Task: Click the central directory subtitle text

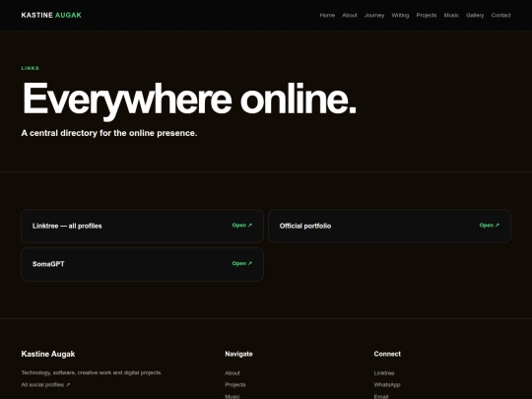Action: (109, 133)
